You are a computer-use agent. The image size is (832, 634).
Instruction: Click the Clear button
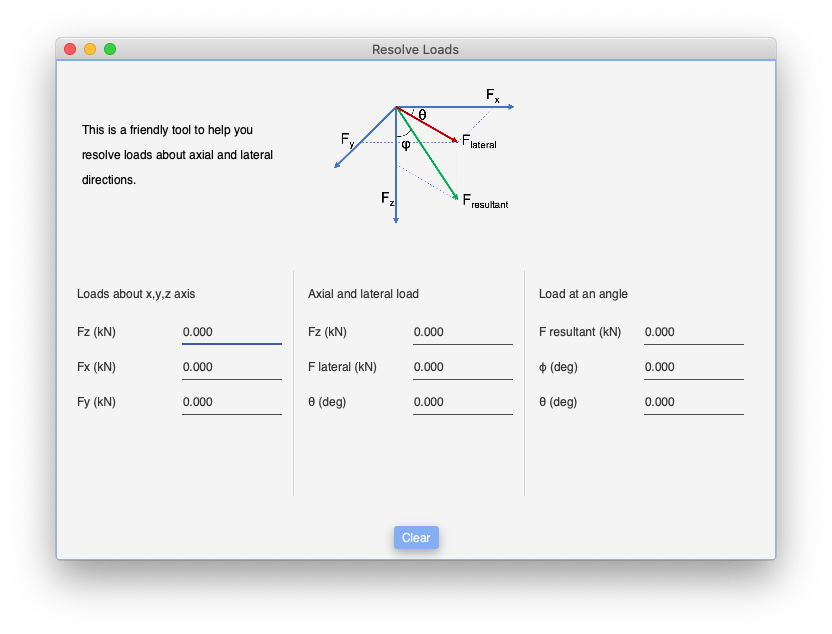[x=416, y=537]
